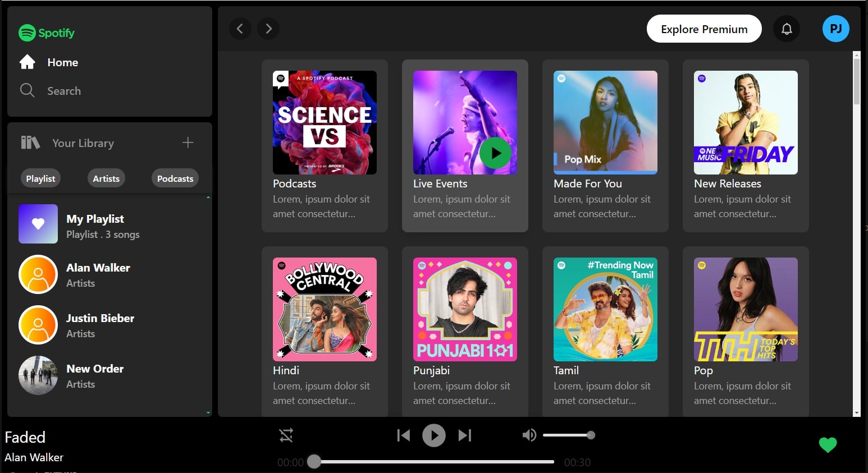868x473 pixels.
Task: Click the Spotify logo
Action: (x=46, y=33)
